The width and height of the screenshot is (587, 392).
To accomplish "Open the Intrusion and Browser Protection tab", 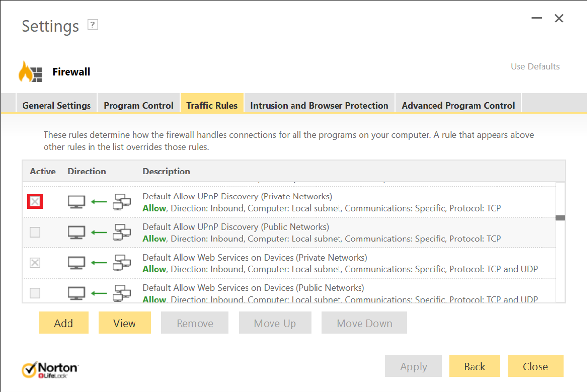I will pos(319,104).
